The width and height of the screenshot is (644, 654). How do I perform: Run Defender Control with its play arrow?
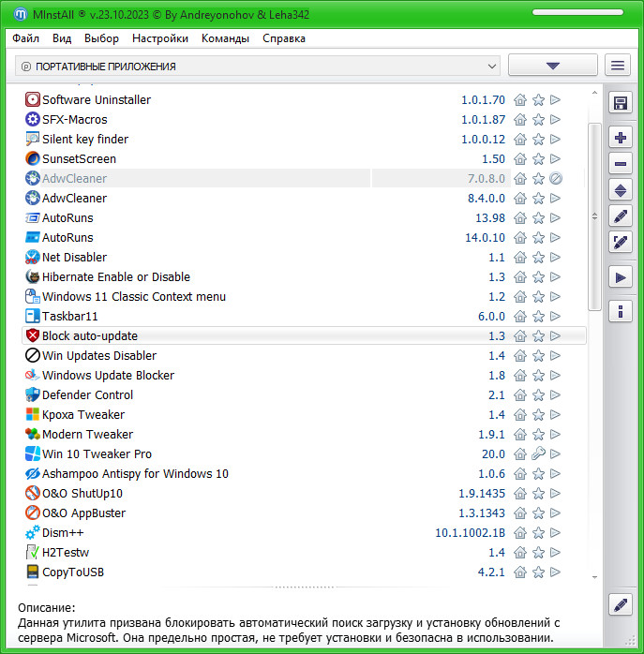point(555,395)
